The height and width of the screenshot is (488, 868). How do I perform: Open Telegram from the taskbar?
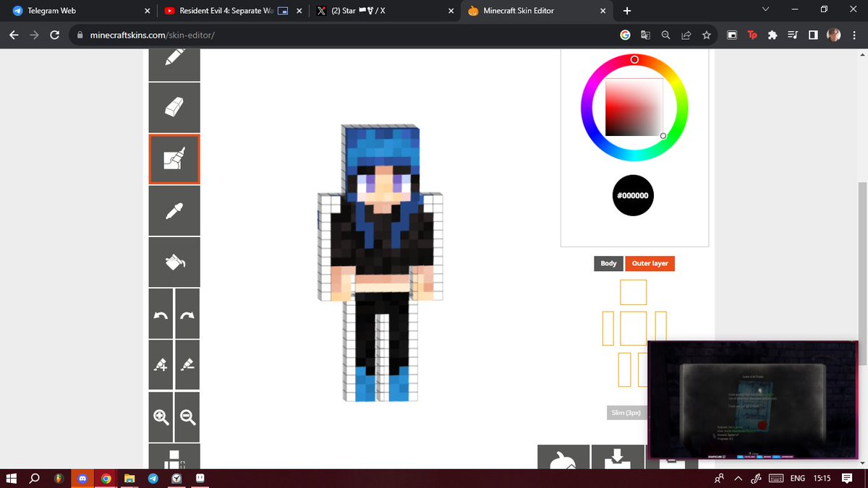[x=153, y=479]
